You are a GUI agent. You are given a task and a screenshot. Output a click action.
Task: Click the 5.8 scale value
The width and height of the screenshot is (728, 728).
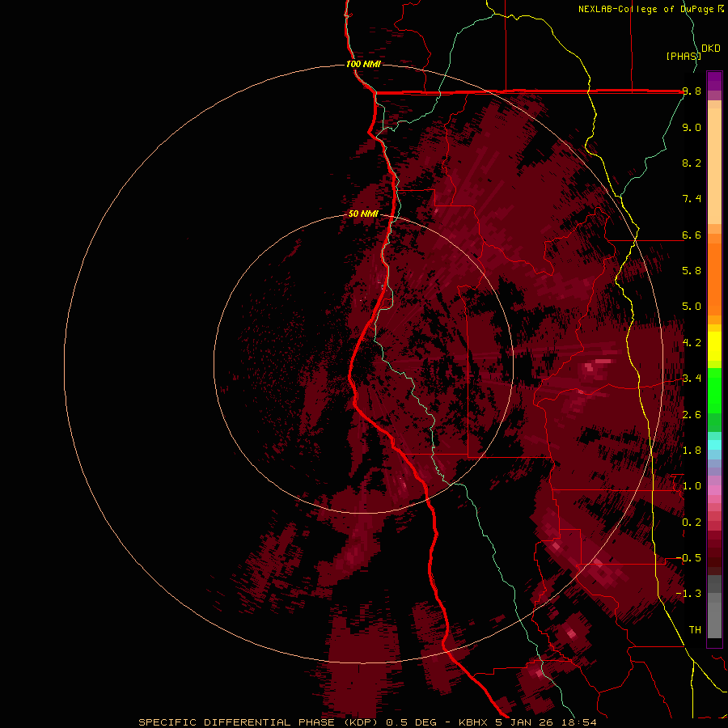(692, 271)
